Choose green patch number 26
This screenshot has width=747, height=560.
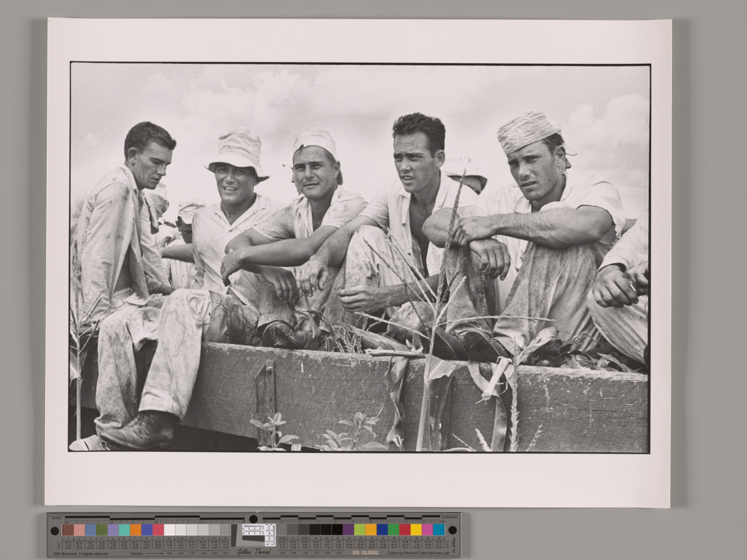pos(393,530)
